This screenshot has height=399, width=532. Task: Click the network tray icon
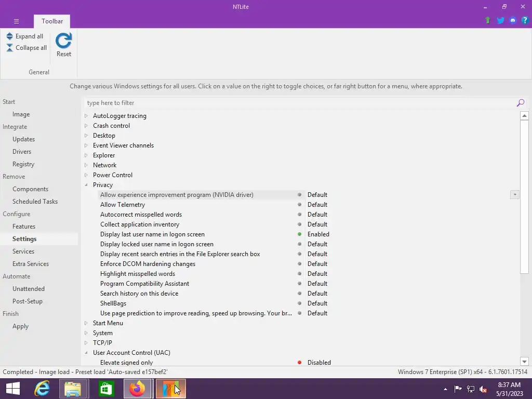point(471,389)
